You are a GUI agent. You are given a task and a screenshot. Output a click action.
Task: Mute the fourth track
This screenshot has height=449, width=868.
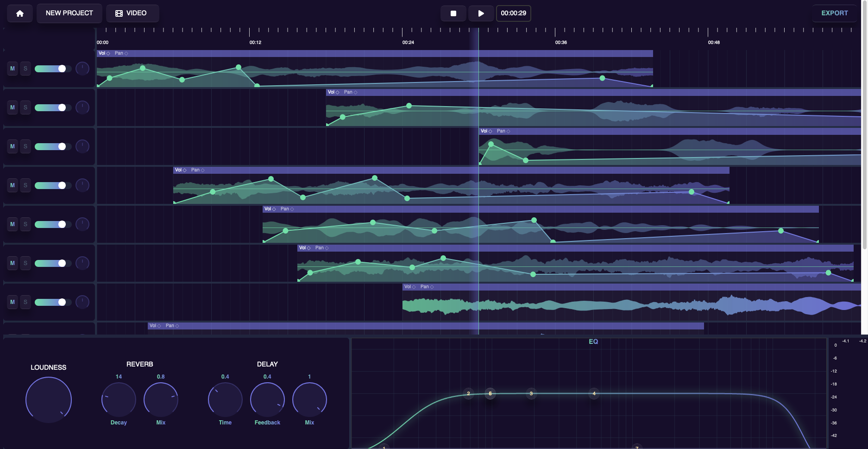click(x=13, y=185)
